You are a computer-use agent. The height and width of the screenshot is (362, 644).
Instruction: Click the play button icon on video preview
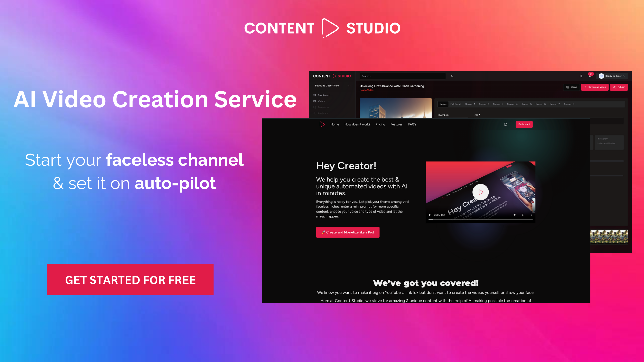(481, 191)
